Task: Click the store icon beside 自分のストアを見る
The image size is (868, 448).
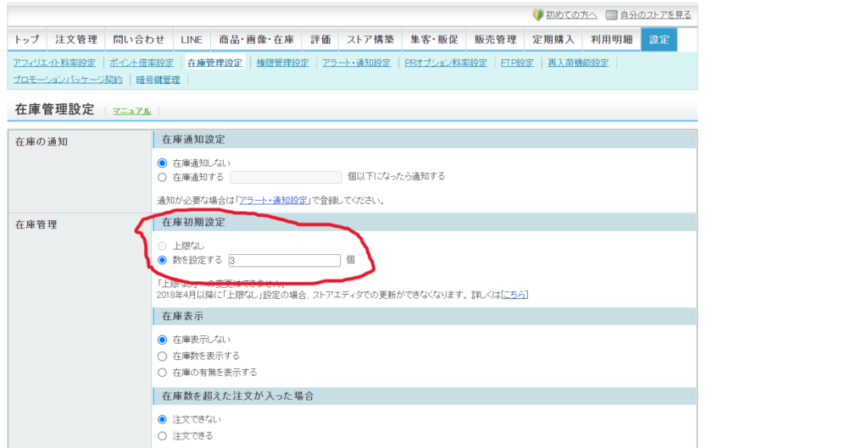Action: click(x=611, y=14)
